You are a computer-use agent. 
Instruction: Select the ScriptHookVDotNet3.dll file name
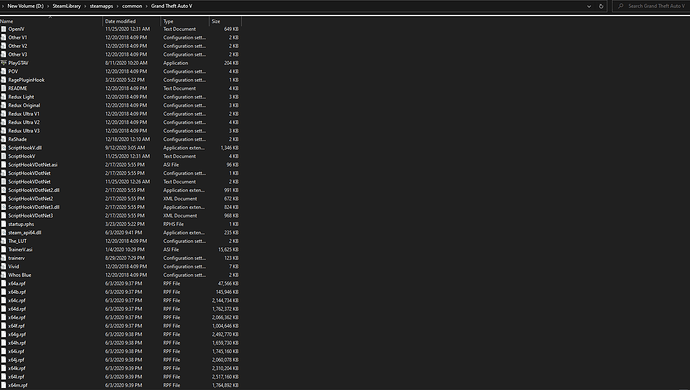[34, 207]
